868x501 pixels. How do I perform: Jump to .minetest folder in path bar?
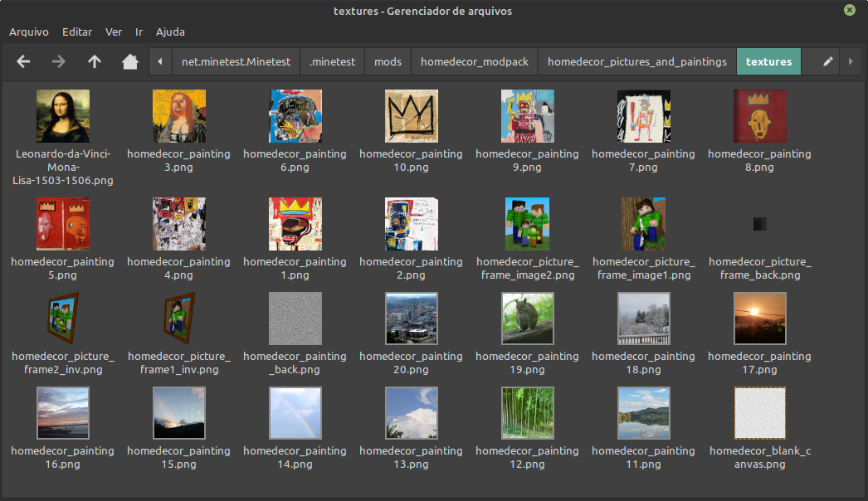tap(333, 61)
